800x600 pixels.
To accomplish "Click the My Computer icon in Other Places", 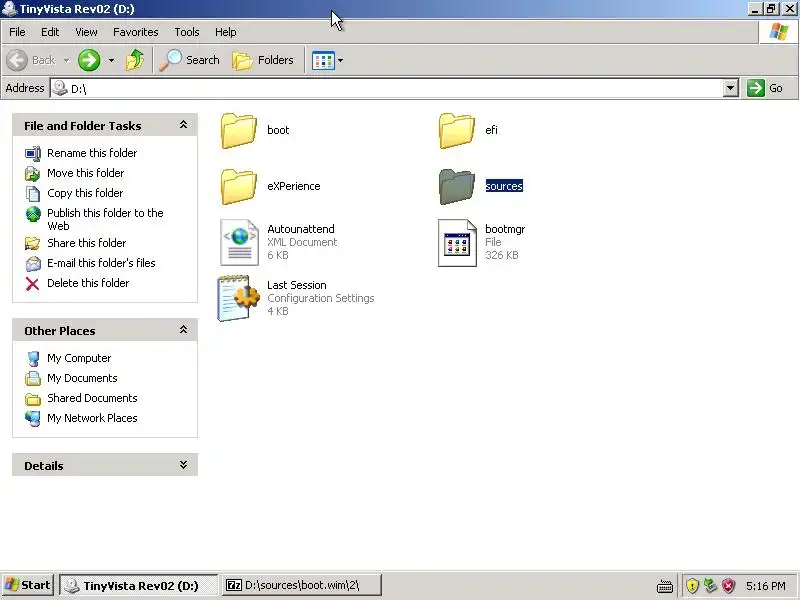I will click(33, 359).
